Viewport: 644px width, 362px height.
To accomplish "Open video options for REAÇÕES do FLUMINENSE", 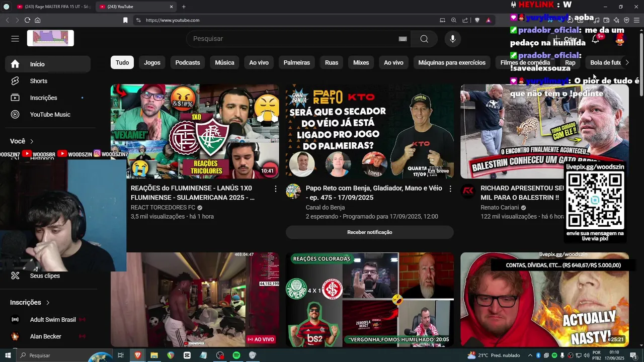I will click(275, 189).
